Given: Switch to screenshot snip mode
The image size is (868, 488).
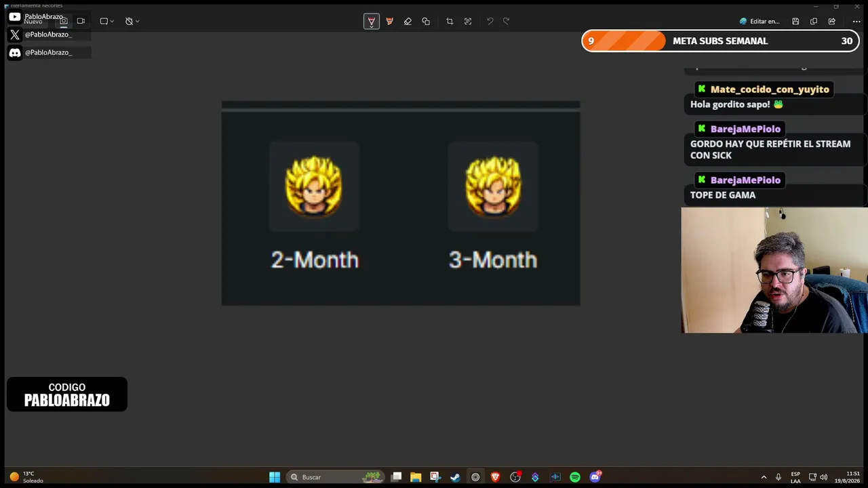Looking at the screenshot, I should (x=63, y=21).
